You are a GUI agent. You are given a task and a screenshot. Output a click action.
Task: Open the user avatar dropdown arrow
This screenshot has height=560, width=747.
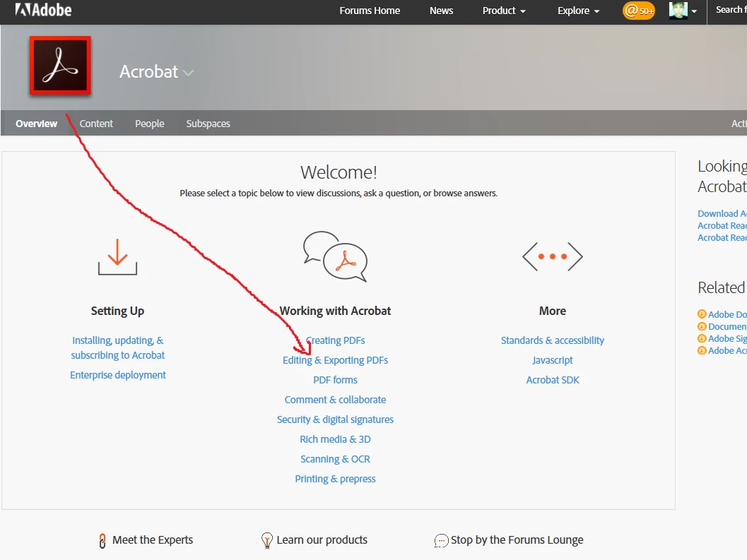point(694,11)
